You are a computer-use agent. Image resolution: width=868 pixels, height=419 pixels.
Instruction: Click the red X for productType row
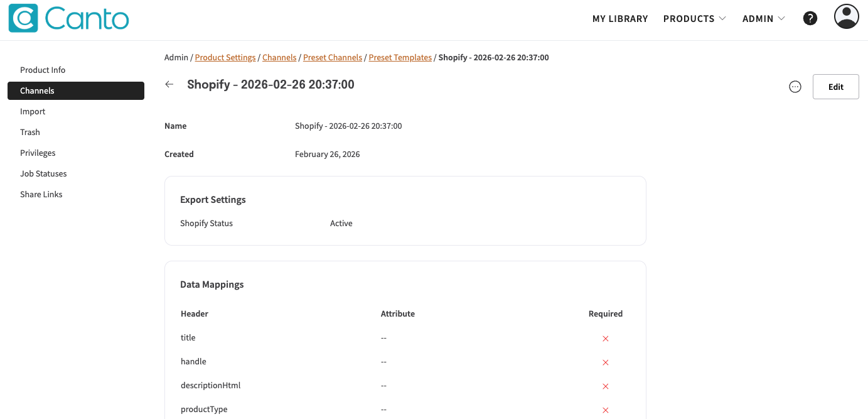(x=606, y=410)
